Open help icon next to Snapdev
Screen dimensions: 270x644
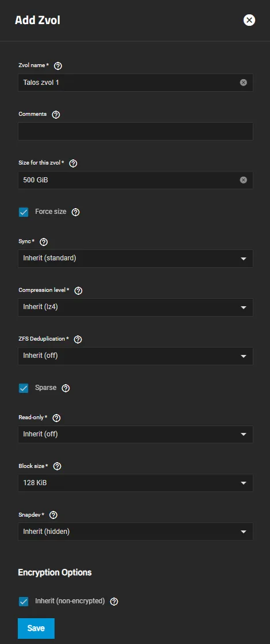53,515
